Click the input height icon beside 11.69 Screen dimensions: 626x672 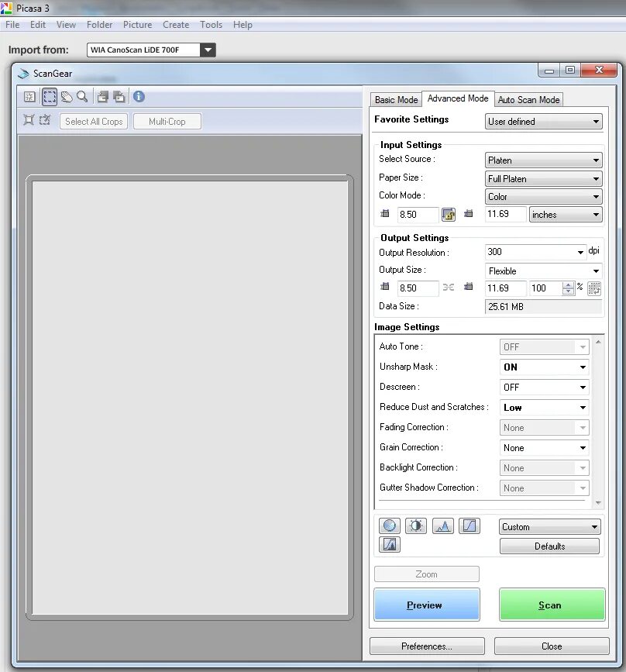(x=468, y=213)
